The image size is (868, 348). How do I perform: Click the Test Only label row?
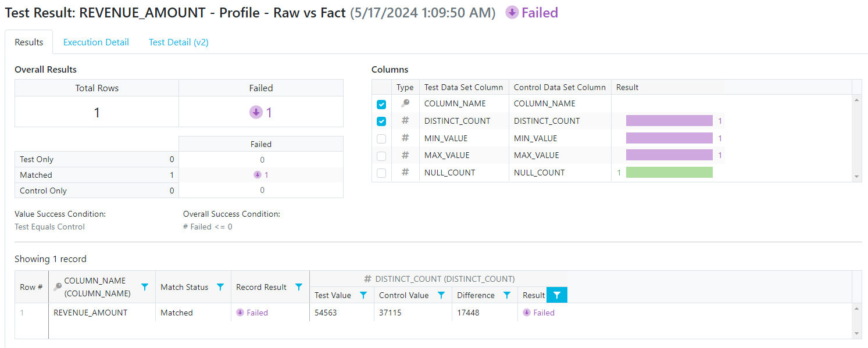coord(97,159)
